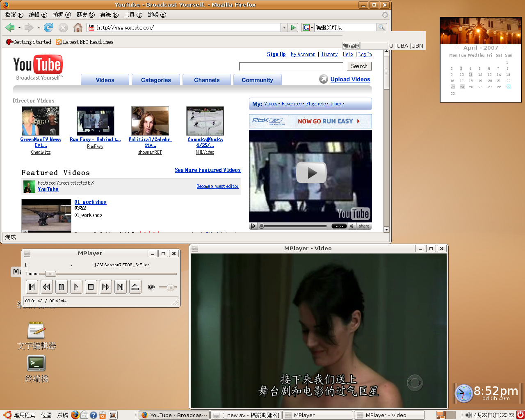This screenshot has width=525, height=420.
Task: Open the 說明 (Help) menu in Firefox
Action: coord(157,15)
